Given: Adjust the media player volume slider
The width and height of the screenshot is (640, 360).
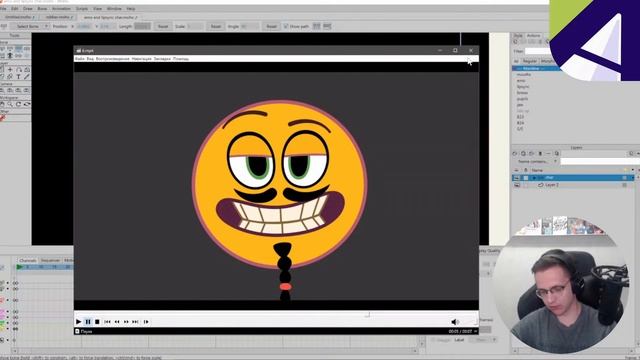Looking at the screenshot, I should (469, 322).
